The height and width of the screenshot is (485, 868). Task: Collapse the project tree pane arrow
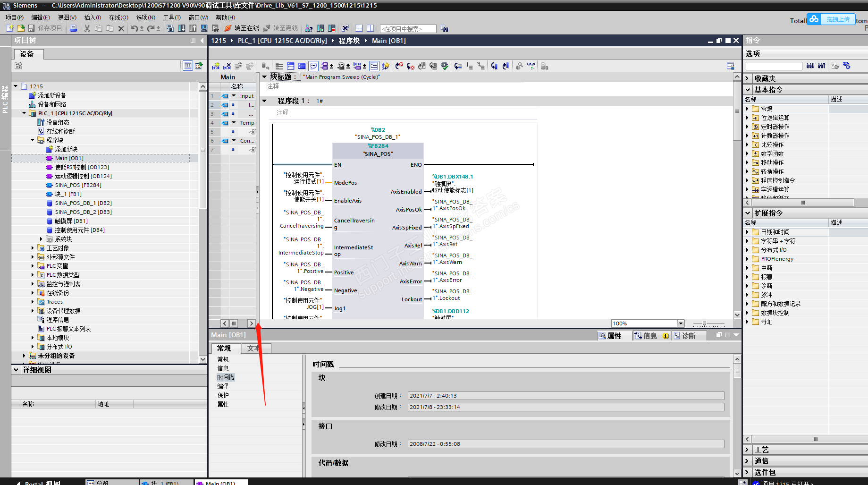202,41
